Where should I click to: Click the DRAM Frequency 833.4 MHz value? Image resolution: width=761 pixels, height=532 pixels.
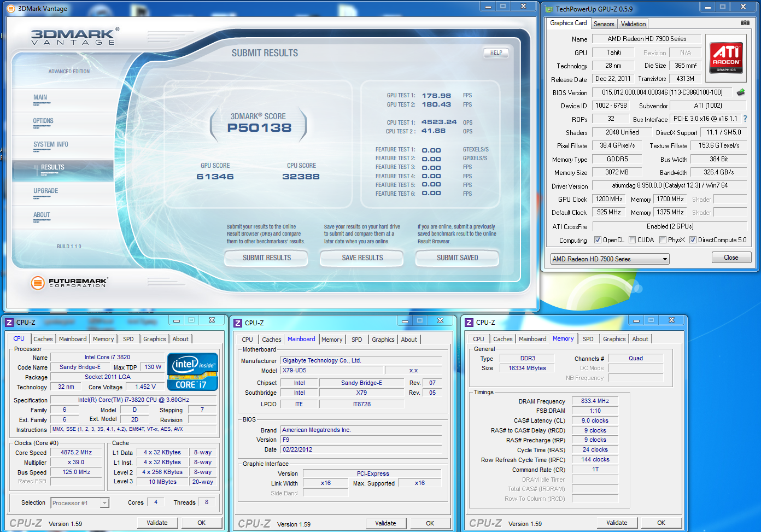tap(595, 401)
